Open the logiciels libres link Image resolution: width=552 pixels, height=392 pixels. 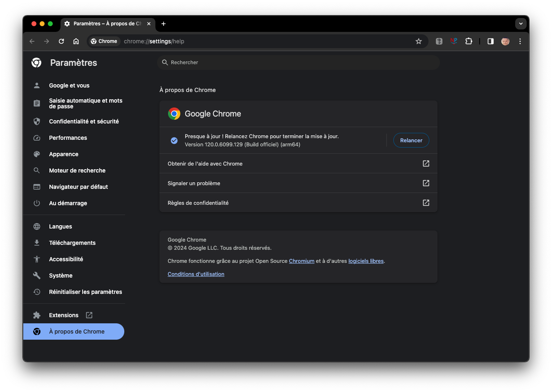point(366,261)
